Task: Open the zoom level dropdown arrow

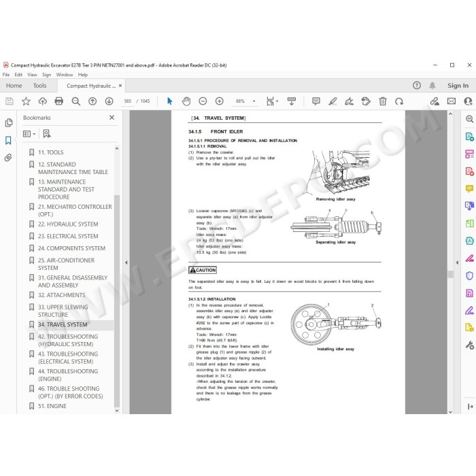Action: pyautogui.click(x=254, y=101)
